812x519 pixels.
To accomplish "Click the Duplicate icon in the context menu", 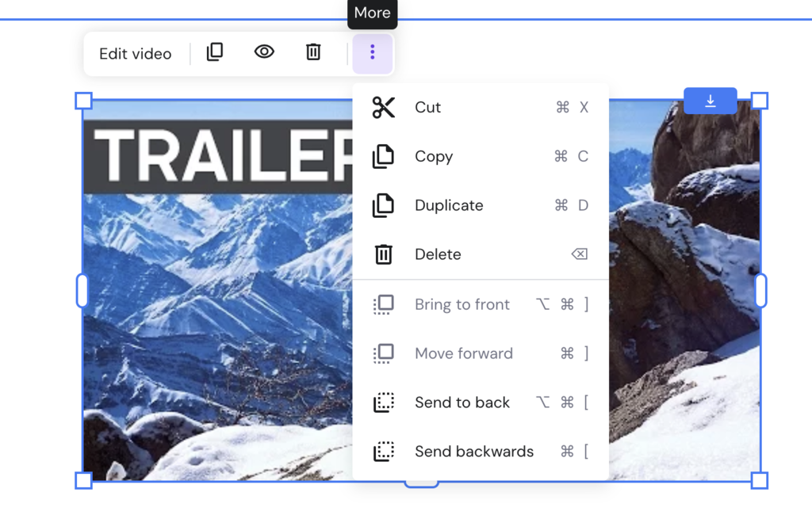I will pos(384,205).
